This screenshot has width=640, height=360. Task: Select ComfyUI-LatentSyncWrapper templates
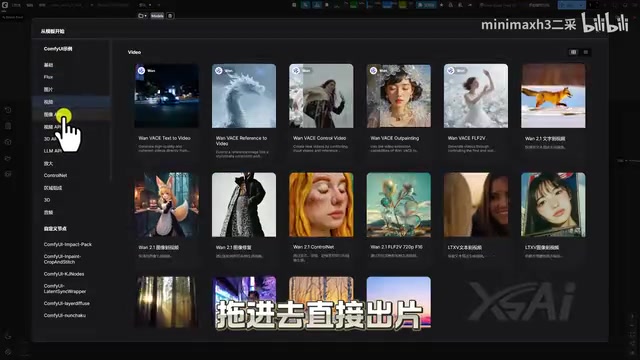pos(64,289)
